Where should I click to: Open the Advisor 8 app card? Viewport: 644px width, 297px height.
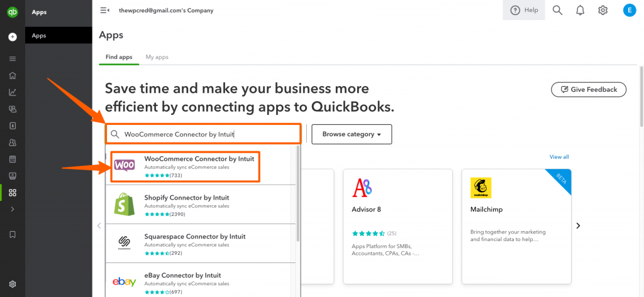coord(397,226)
